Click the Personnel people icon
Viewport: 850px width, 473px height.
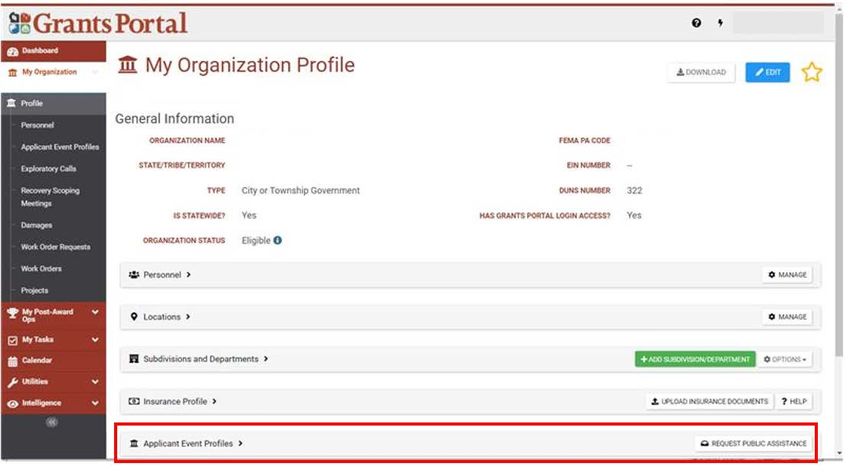(x=134, y=275)
